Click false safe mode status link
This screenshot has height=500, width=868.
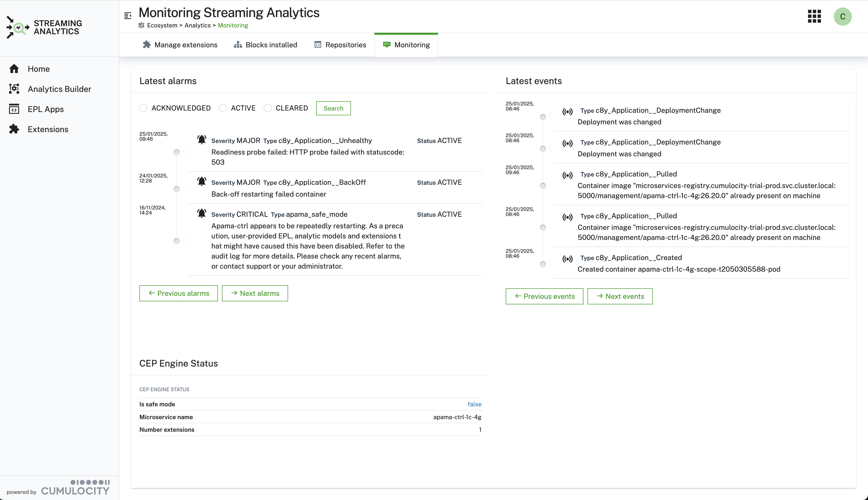[x=475, y=404]
